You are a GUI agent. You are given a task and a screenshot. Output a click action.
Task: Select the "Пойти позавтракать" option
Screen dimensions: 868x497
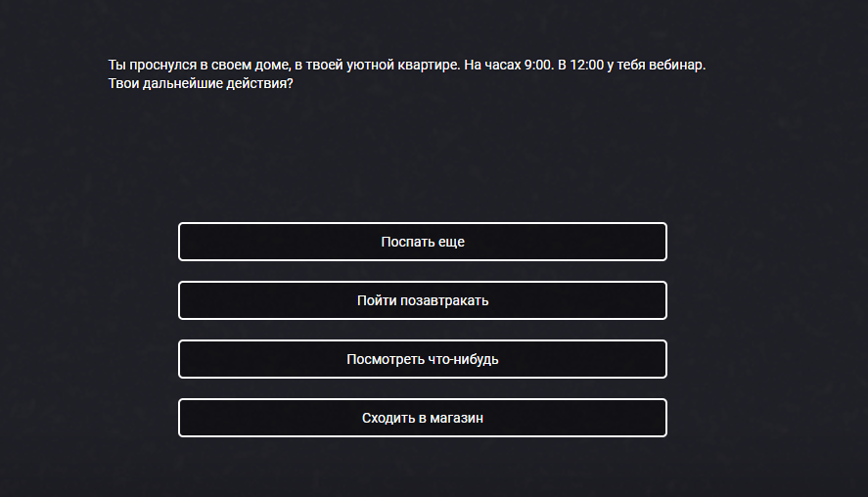point(423,300)
